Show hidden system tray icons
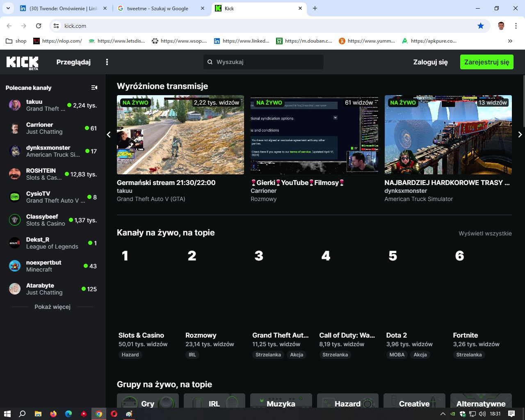This screenshot has height=420, width=525. pyautogui.click(x=443, y=414)
